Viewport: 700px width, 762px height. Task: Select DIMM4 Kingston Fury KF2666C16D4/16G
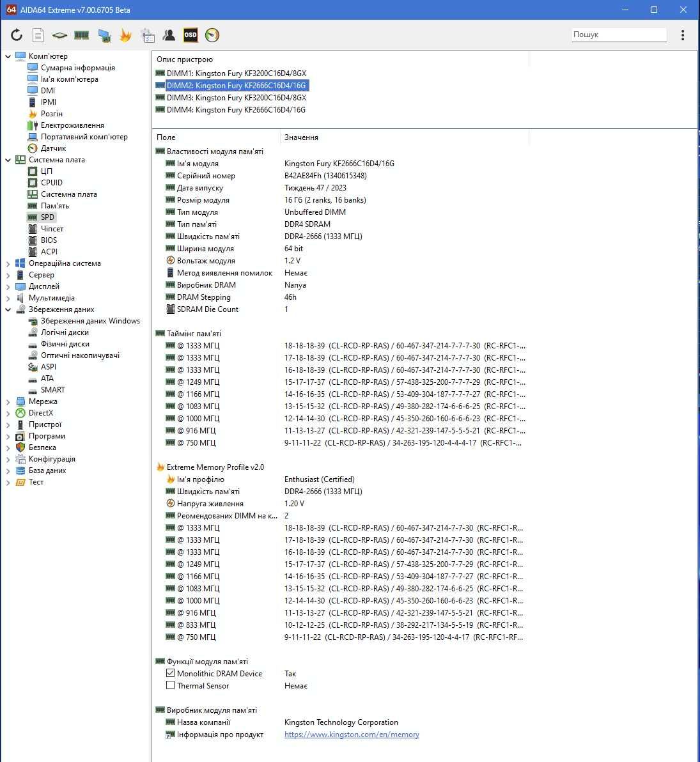click(236, 110)
